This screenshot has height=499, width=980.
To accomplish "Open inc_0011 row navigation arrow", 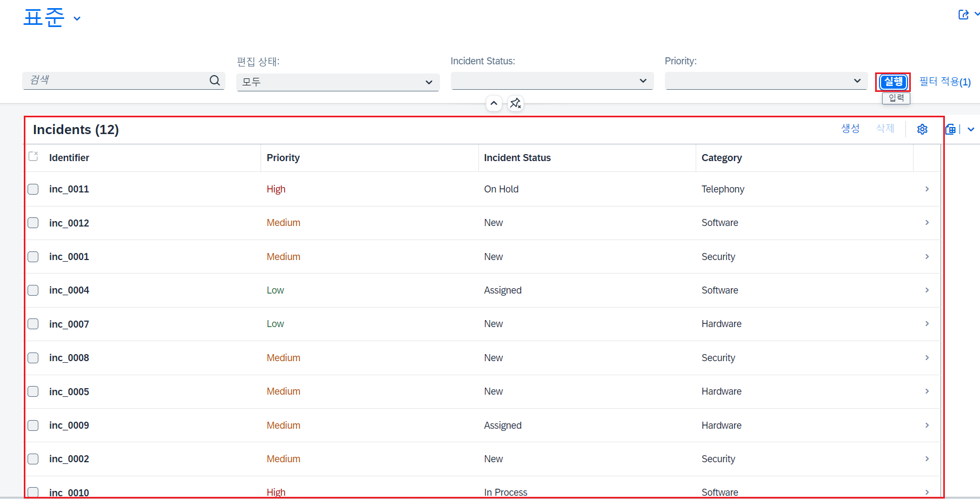I will tap(927, 189).
